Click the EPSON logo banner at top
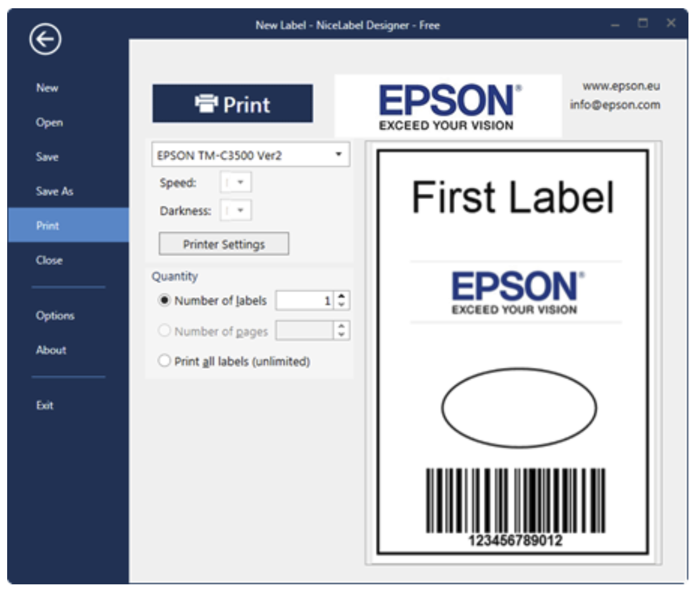Viewport: 700px width, 597px height. 448,106
